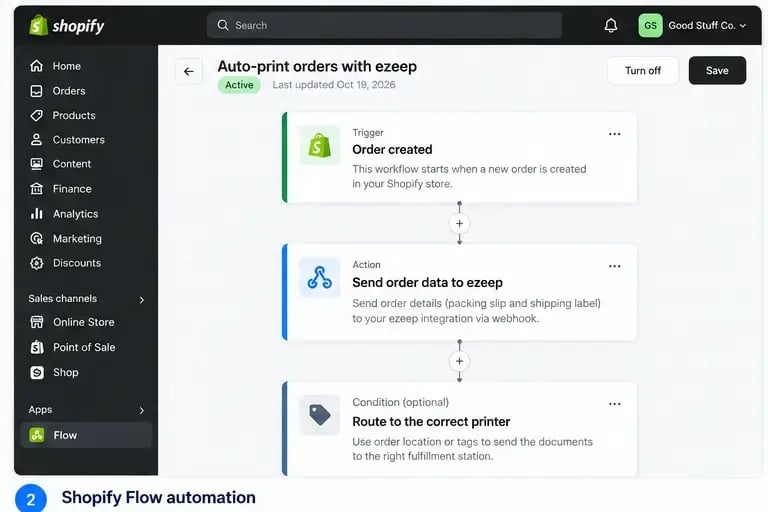Viewport: 768px width, 512px height.
Task: Select the Order created card title
Action: coord(392,149)
